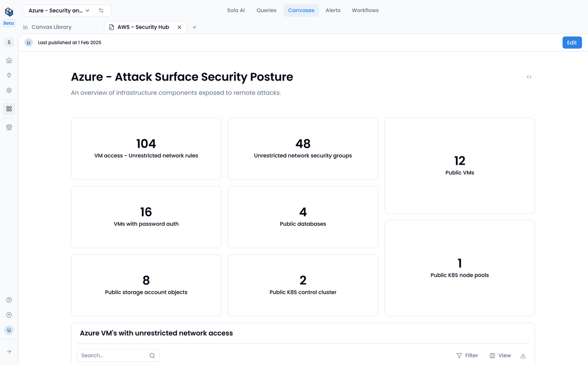Image resolution: width=588 pixels, height=365 pixels.
Task: Click the 'Azure VM's with unrestricted network access' heading
Action: 156,333
